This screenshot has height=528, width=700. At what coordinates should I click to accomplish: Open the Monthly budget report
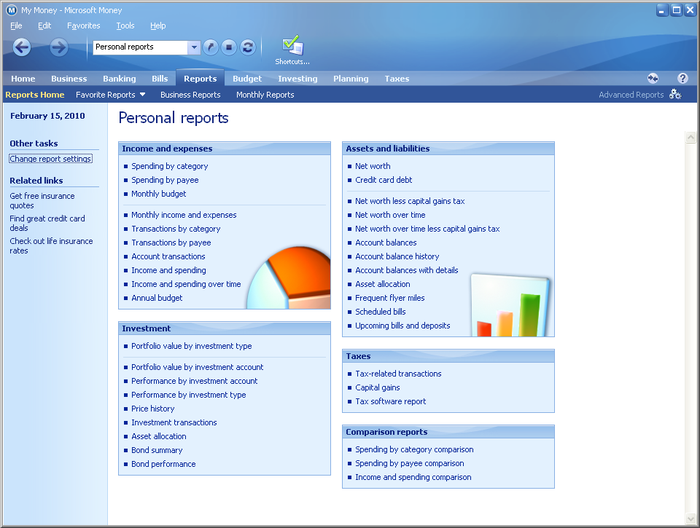click(x=158, y=194)
